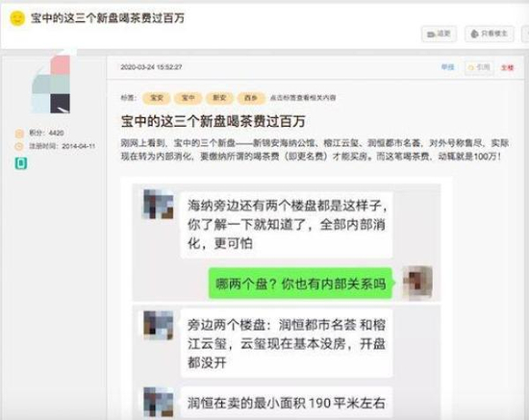Click the chat avatar beside 海纳旁边 message
Viewport: 529px width, 420px height.
pyautogui.click(x=159, y=205)
